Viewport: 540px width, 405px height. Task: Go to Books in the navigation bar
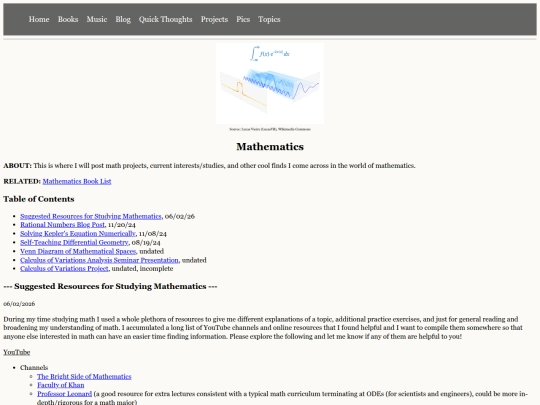(x=68, y=19)
